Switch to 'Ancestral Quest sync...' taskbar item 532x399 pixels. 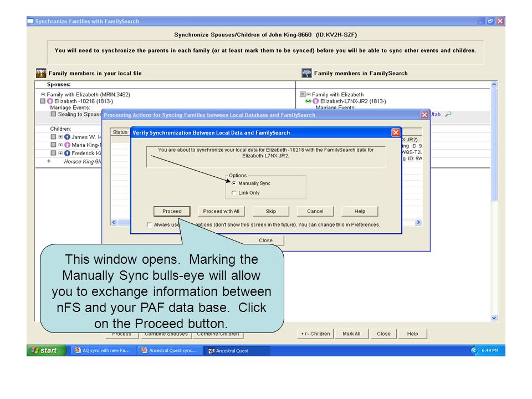pos(170,350)
